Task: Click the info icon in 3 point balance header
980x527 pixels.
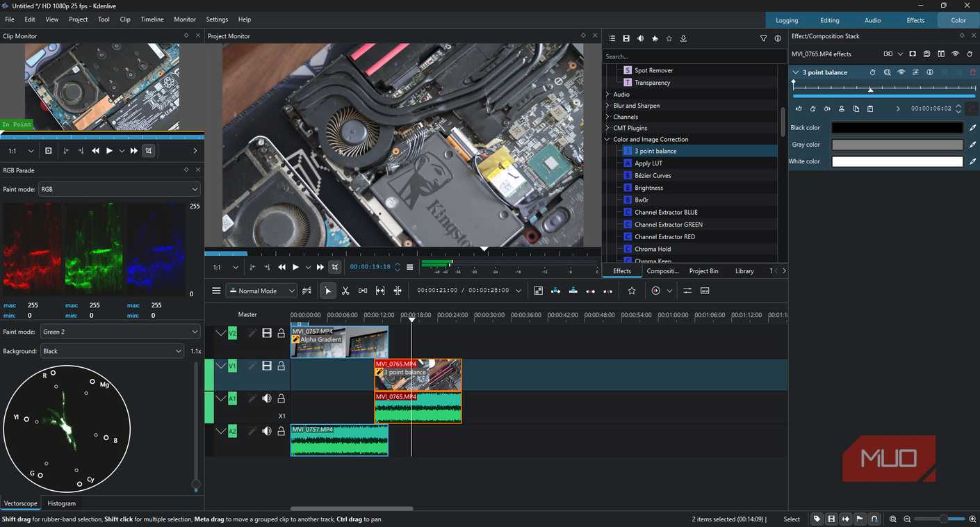Action: pos(929,72)
